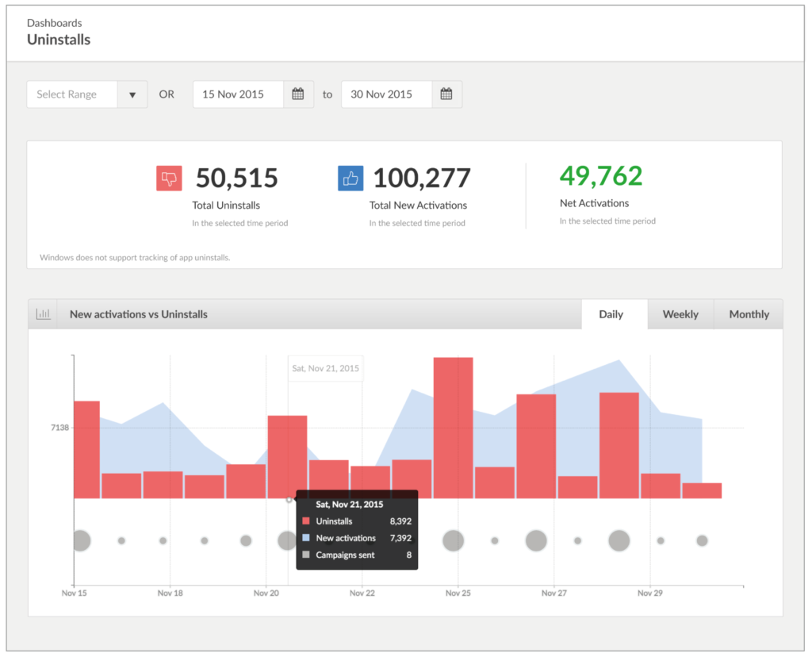
Task: Click the bar chart icon beside New activations vs Uninstalls
Action: tap(43, 313)
